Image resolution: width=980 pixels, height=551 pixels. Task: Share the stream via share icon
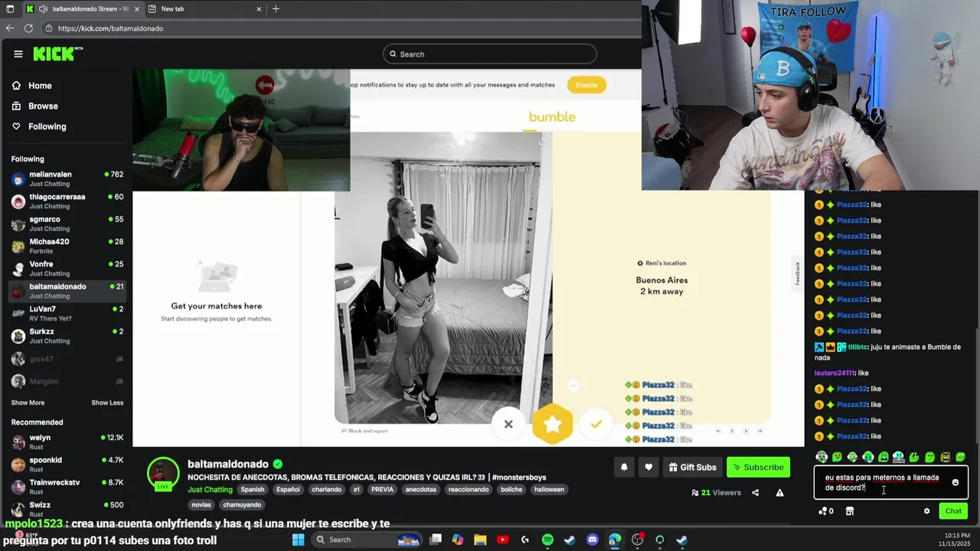pyautogui.click(x=756, y=493)
